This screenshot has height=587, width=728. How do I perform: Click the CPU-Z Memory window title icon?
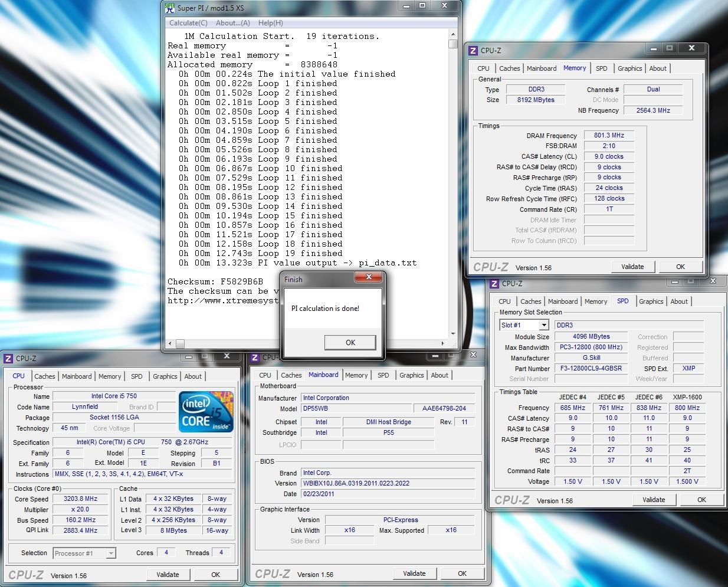click(473, 51)
